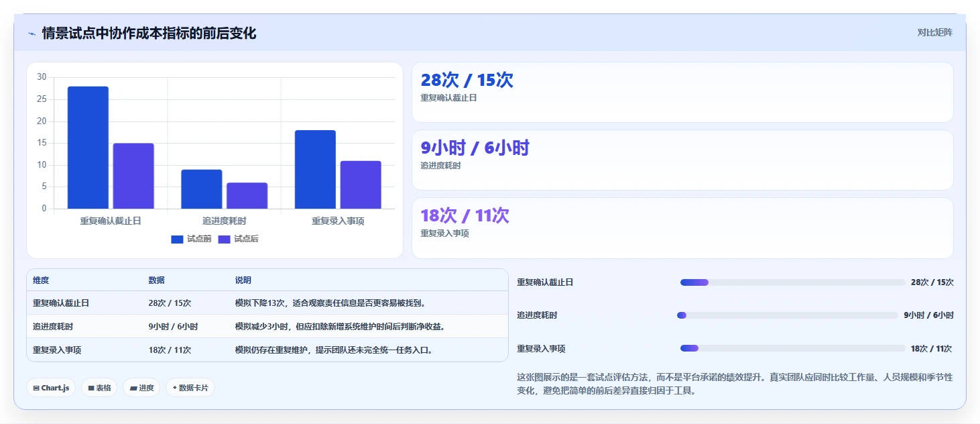Open the 28次 / 15次 stat card
Viewport: 980px width, 424px height.
[682, 93]
